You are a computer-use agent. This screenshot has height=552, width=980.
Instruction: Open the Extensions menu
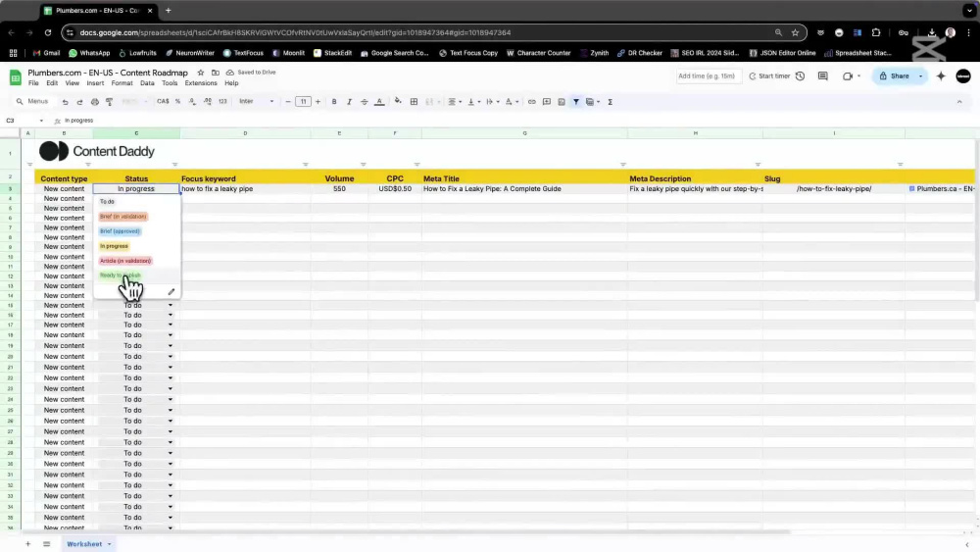pyautogui.click(x=201, y=83)
